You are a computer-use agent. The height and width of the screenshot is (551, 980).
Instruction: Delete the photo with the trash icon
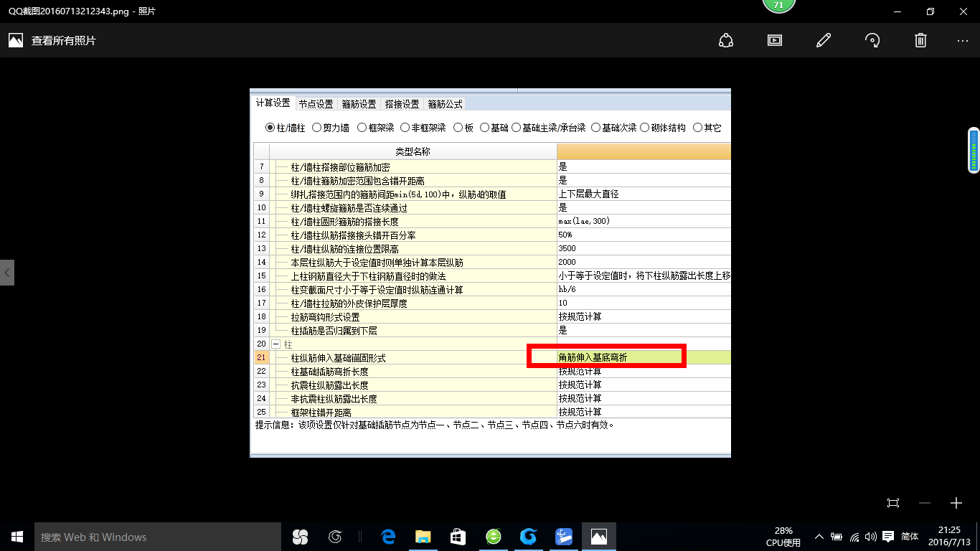pyautogui.click(x=921, y=40)
